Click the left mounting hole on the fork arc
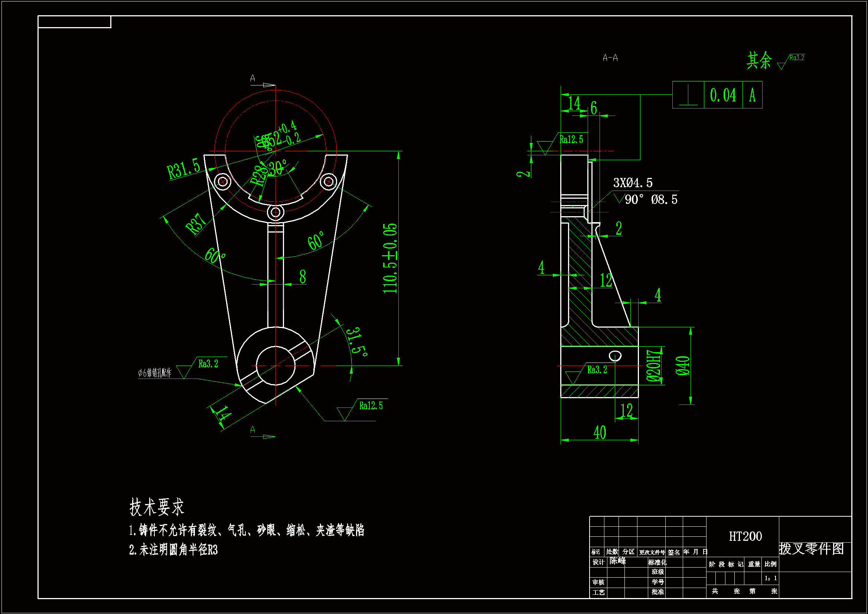 click(x=223, y=182)
